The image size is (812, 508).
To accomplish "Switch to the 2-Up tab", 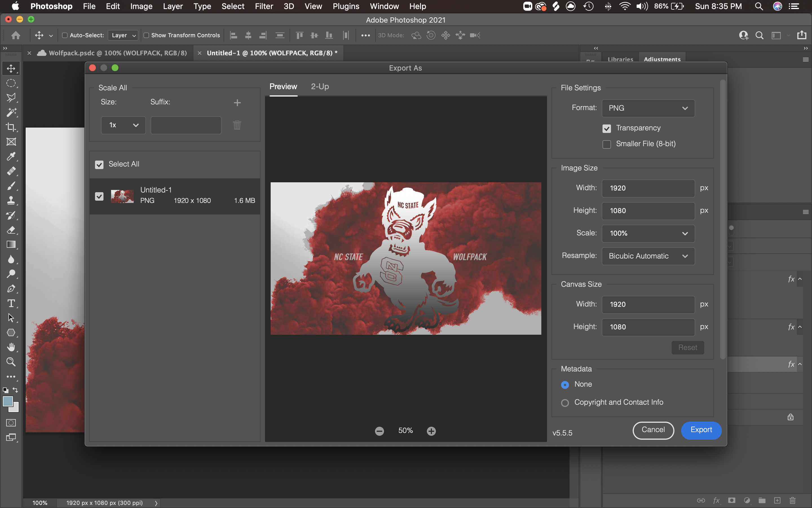I will click(320, 86).
